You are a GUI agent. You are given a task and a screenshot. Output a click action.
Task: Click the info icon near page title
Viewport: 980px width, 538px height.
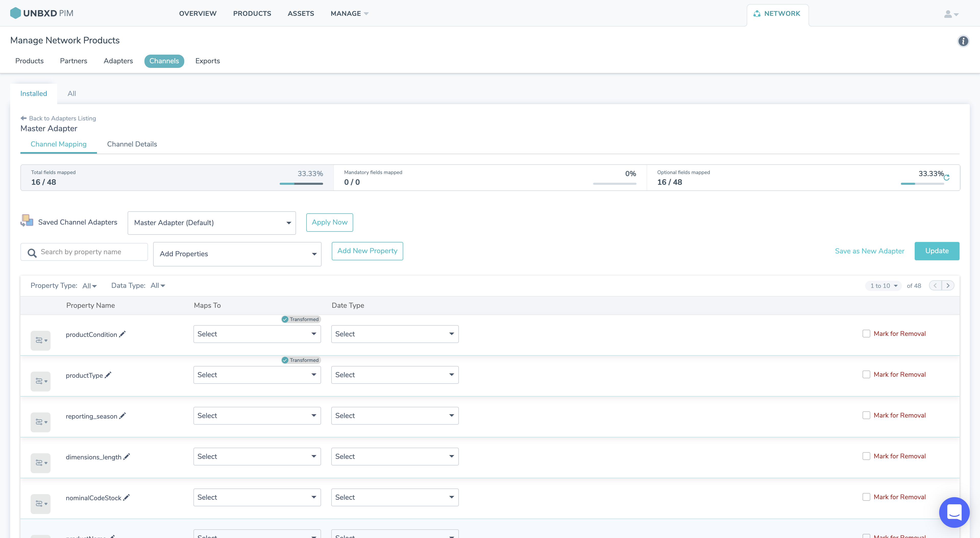pyautogui.click(x=963, y=41)
